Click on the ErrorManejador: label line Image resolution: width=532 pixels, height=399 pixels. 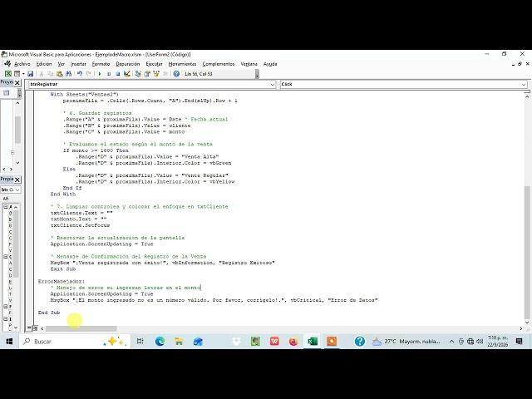click(62, 281)
